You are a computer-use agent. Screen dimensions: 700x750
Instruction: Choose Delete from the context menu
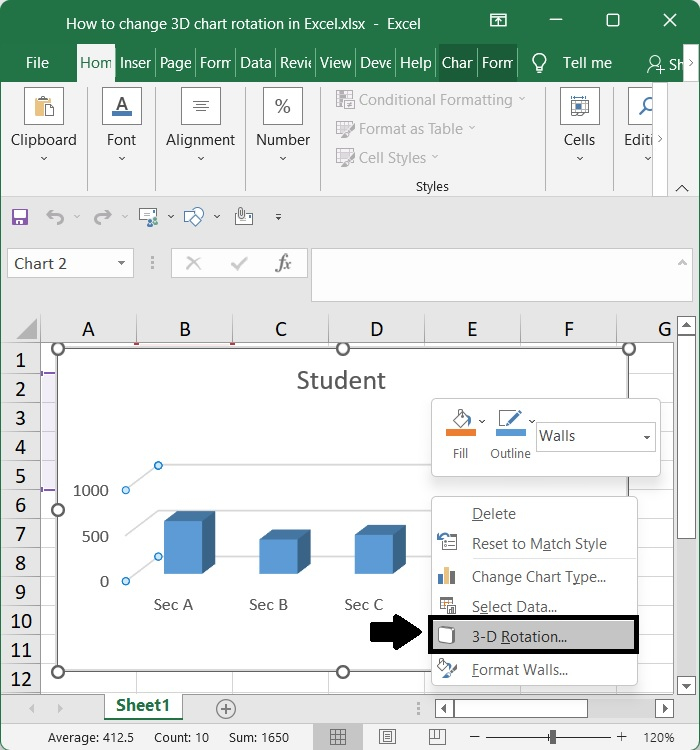click(x=534, y=514)
